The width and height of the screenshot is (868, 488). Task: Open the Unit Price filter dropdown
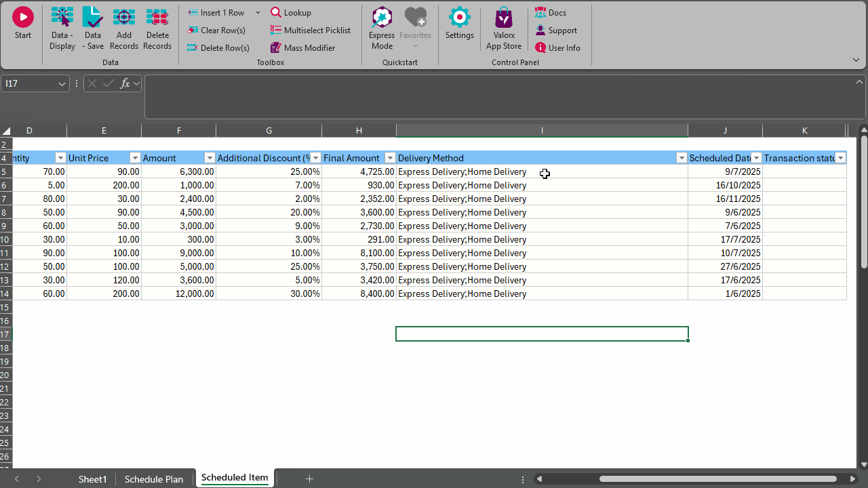[135, 158]
